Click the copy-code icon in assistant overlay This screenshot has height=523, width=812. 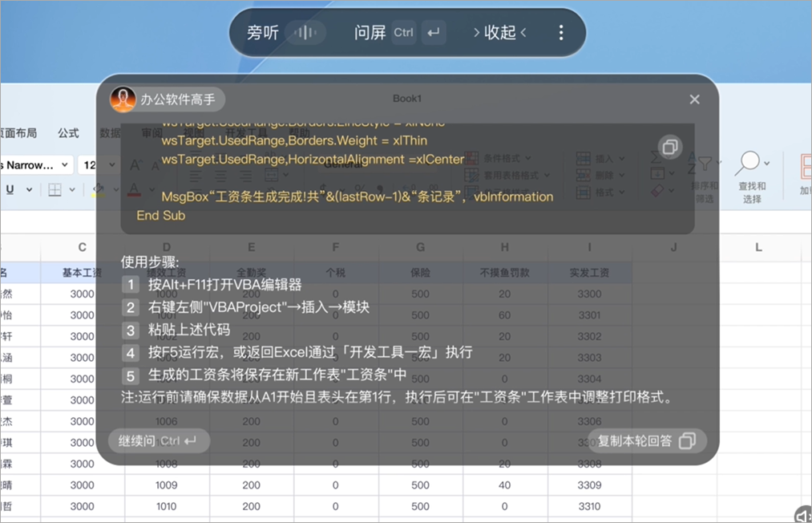pyautogui.click(x=670, y=147)
